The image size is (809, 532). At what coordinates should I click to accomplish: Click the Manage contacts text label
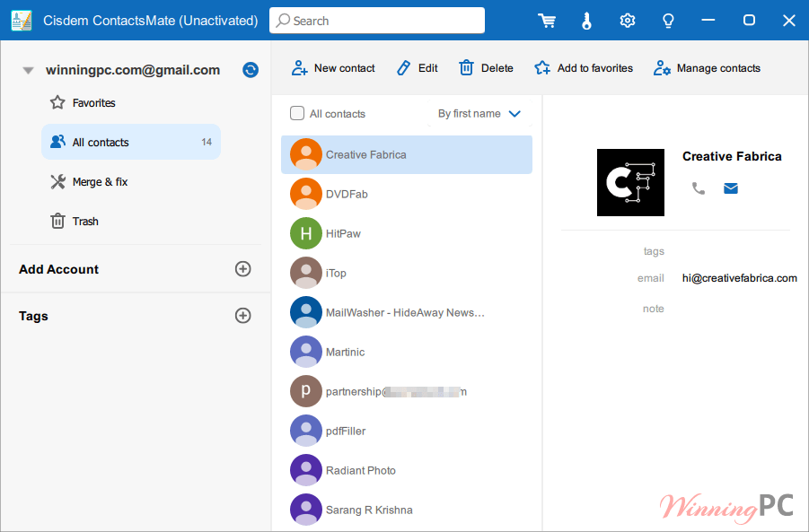(718, 68)
